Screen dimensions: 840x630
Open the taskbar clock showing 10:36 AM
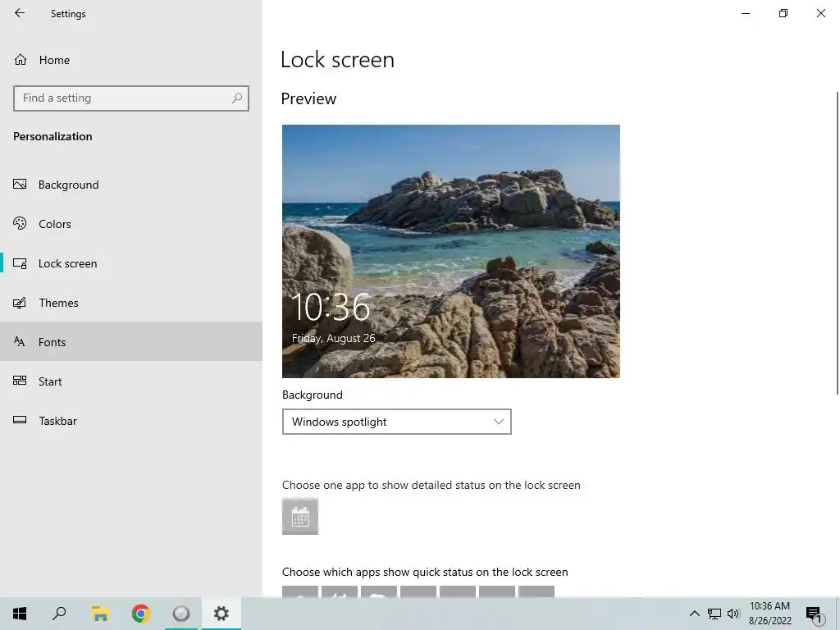(x=769, y=614)
